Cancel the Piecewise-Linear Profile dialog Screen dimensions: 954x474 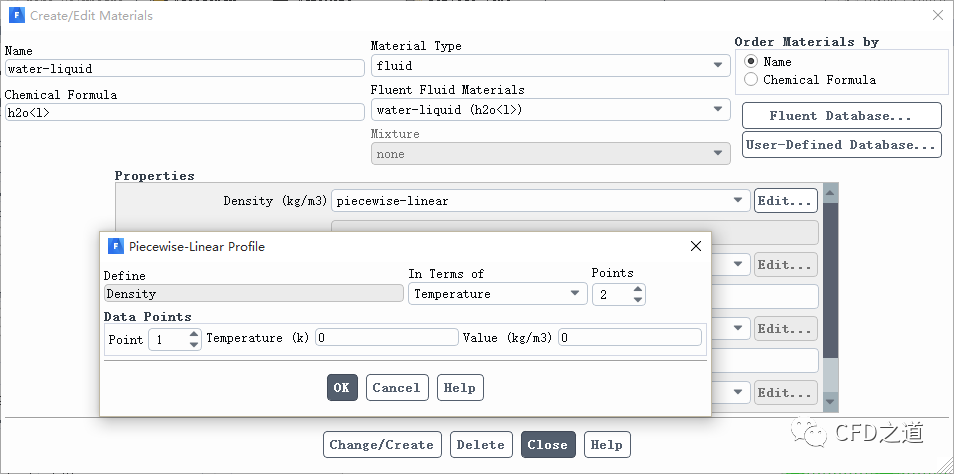coord(396,388)
